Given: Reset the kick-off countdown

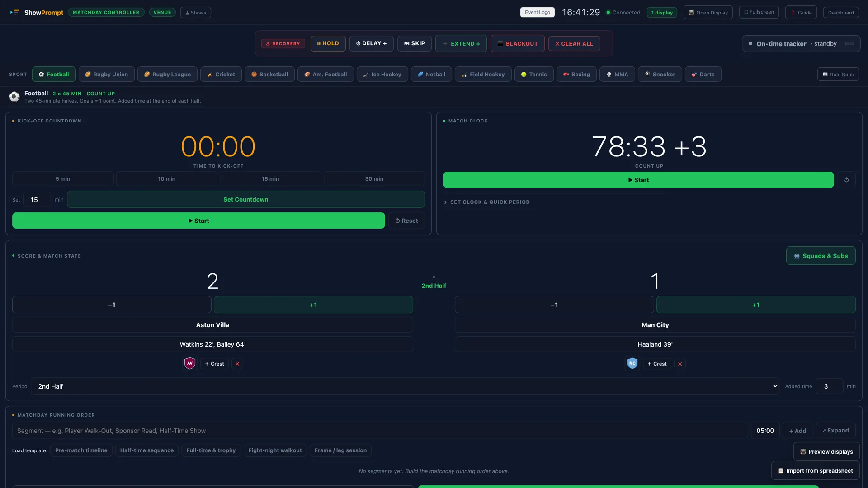Looking at the screenshot, I should pyautogui.click(x=406, y=221).
